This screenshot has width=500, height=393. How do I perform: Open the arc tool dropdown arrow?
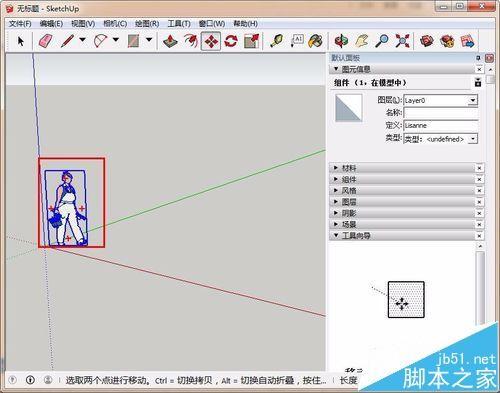(116, 40)
